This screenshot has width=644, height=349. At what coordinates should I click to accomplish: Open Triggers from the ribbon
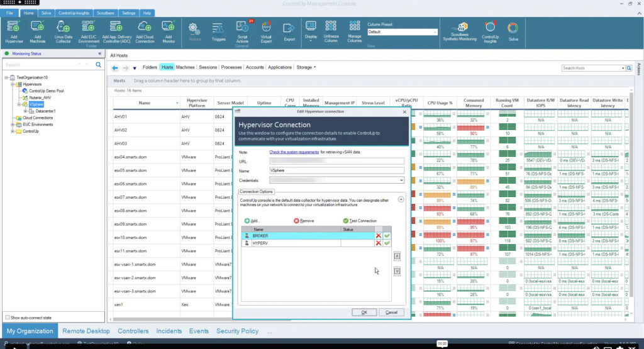pos(218,30)
